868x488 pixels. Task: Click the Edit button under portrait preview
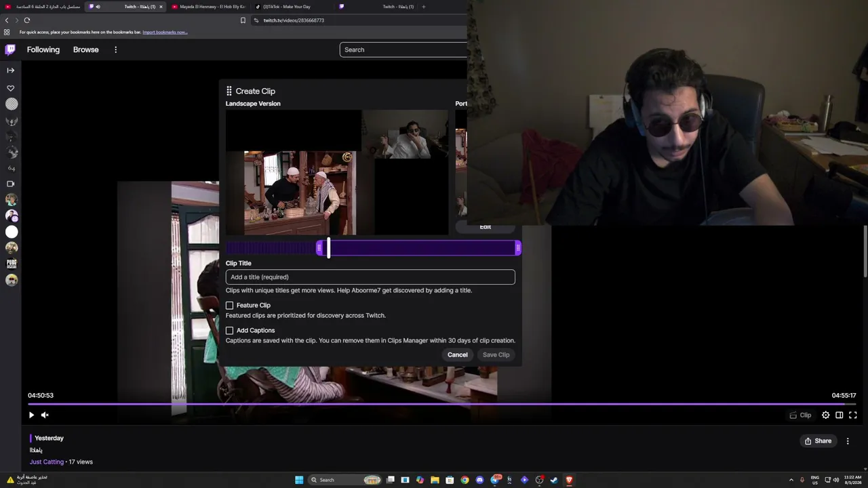486,227
